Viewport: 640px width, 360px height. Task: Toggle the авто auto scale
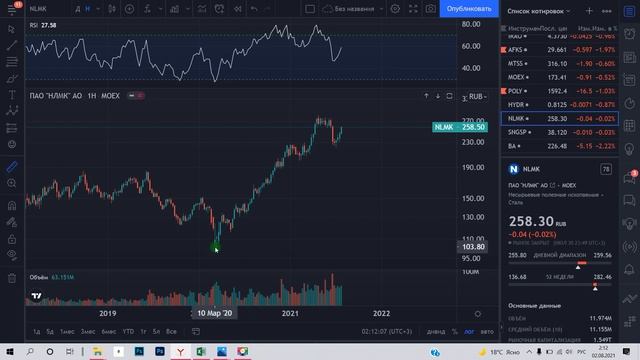pyautogui.click(x=487, y=331)
